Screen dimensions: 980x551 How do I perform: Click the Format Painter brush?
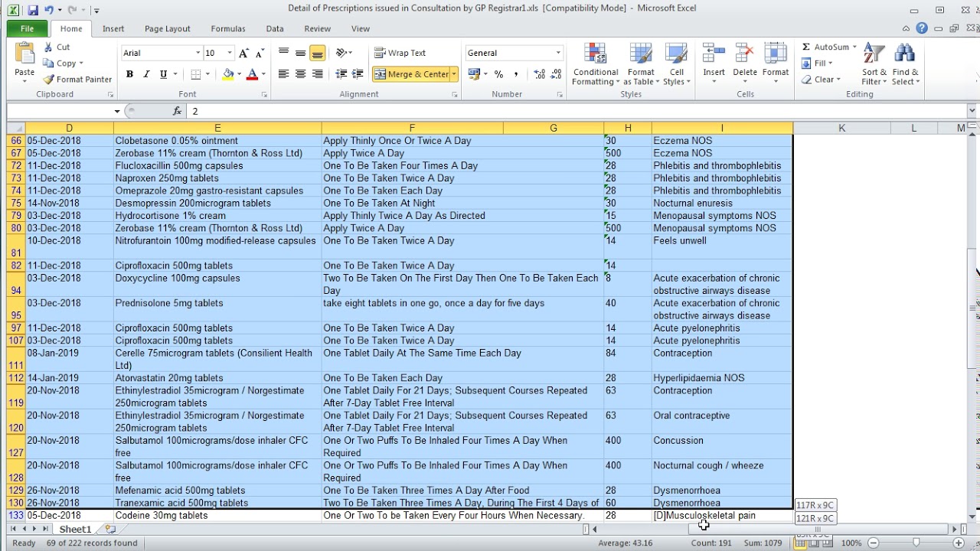pos(49,80)
